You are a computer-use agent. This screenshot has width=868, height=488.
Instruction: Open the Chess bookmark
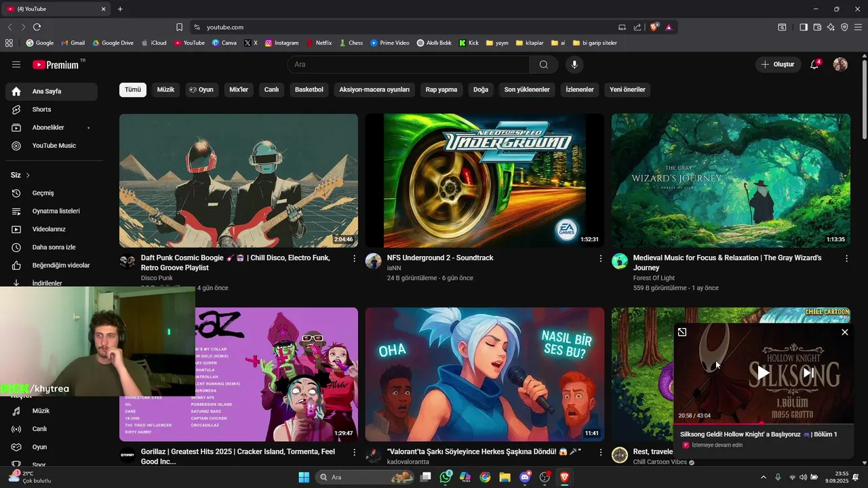[351, 43]
